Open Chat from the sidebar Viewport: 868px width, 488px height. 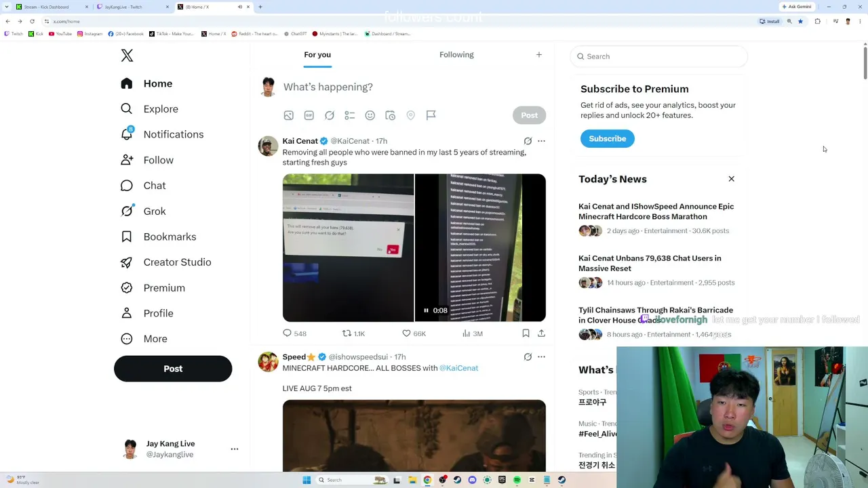[142, 186]
